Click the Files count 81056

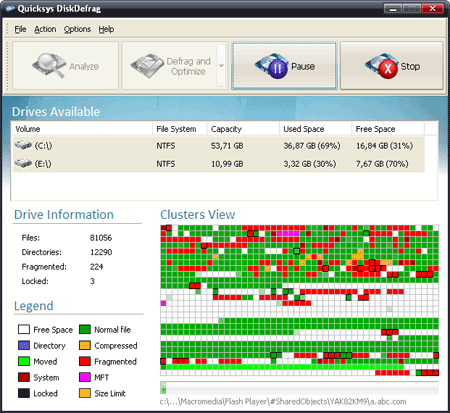tap(101, 238)
